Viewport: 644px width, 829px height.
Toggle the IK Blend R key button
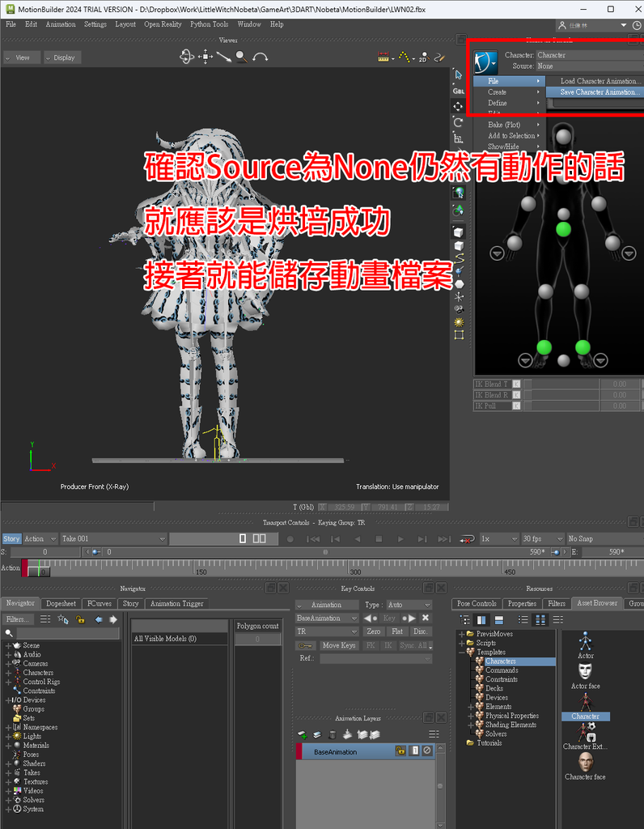[x=517, y=395]
